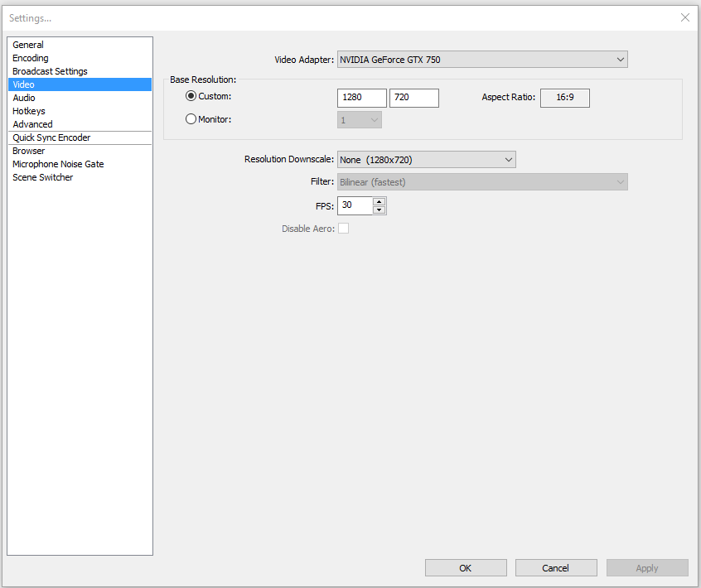Open the Advanced settings section

point(80,124)
